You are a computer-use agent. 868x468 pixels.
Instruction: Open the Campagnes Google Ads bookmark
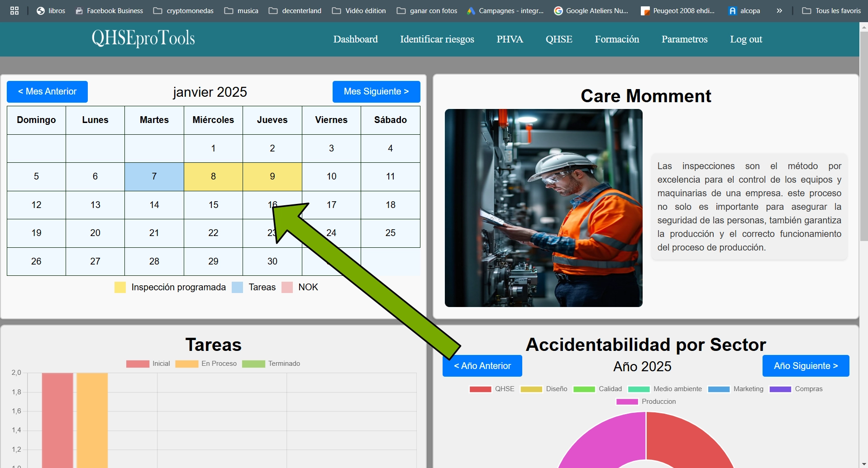pyautogui.click(x=505, y=10)
